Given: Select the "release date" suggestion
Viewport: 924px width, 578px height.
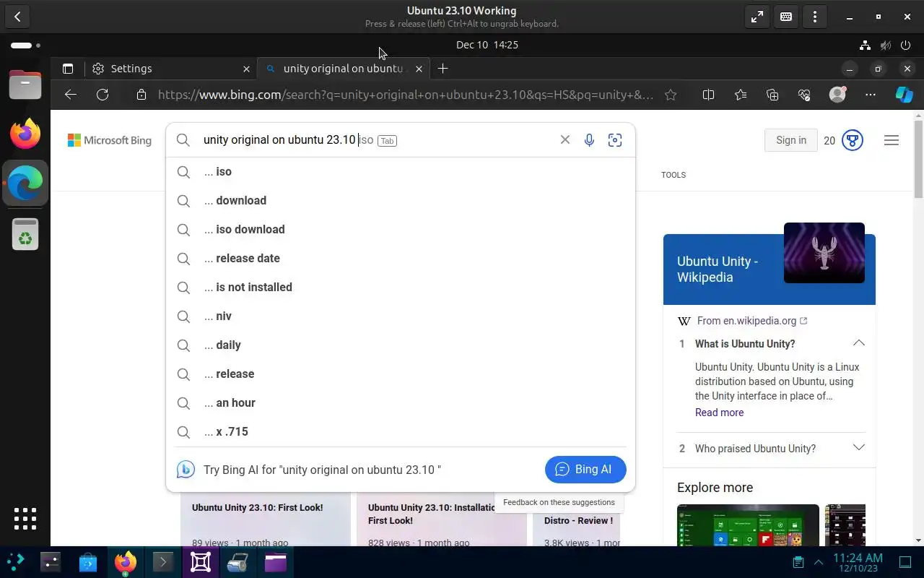Looking at the screenshot, I should tap(401, 259).
